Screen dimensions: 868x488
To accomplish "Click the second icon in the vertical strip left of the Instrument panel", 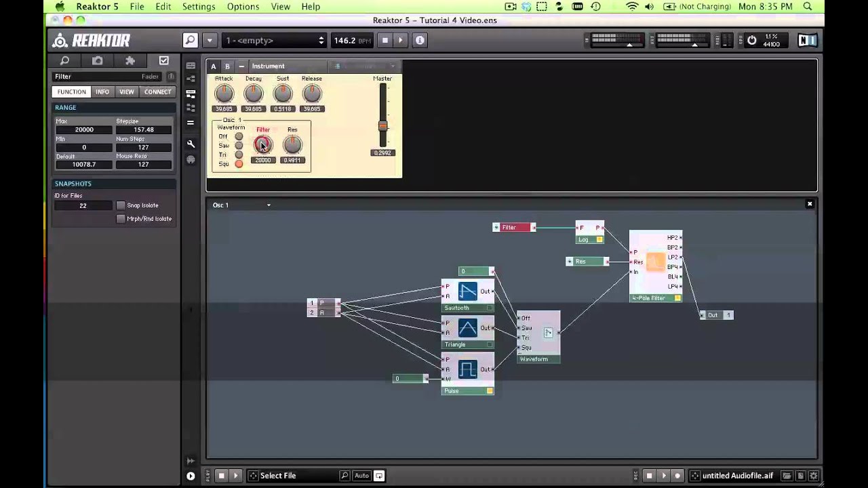I will click(x=191, y=79).
